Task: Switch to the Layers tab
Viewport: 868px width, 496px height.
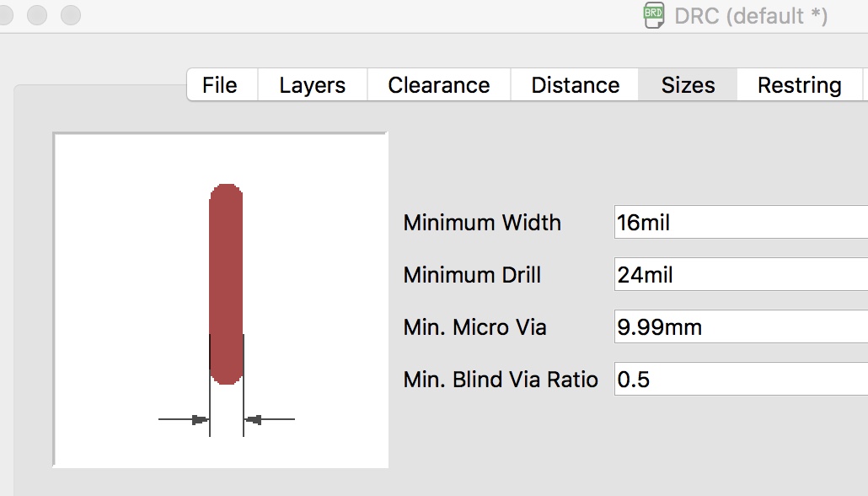Action: (312, 85)
